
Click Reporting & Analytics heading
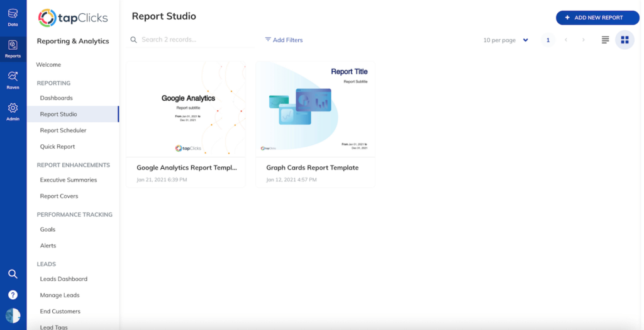73,41
